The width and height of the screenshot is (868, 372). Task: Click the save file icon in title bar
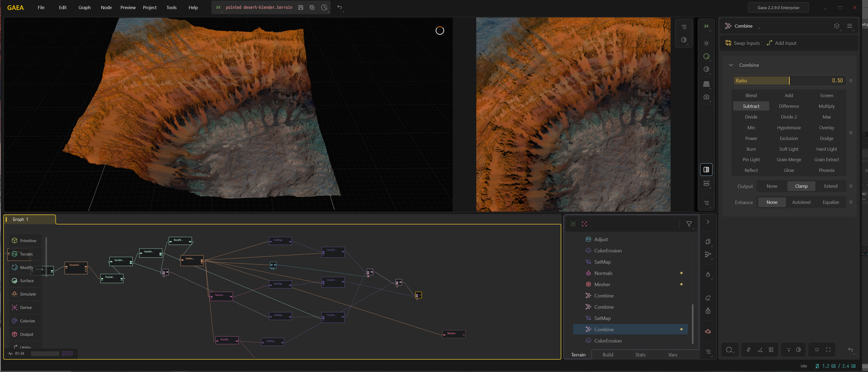[301, 8]
